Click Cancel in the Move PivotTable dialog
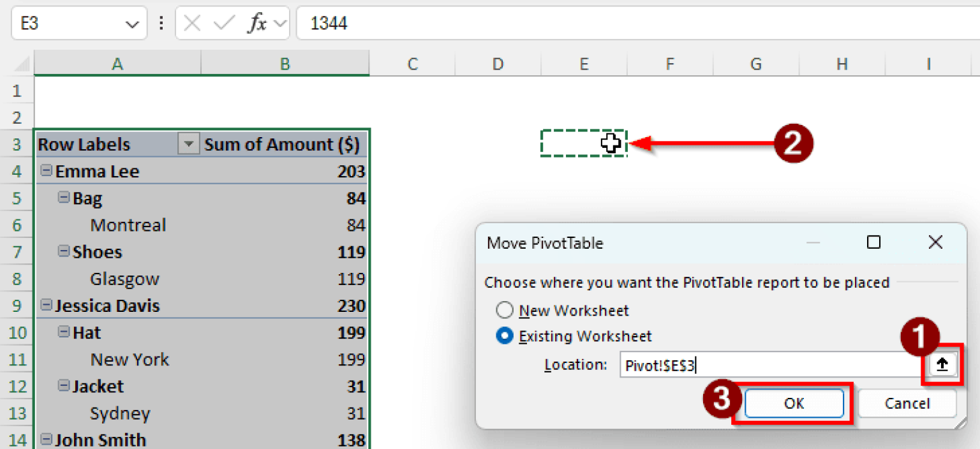Viewport: 980px width, 449px height. (907, 403)
